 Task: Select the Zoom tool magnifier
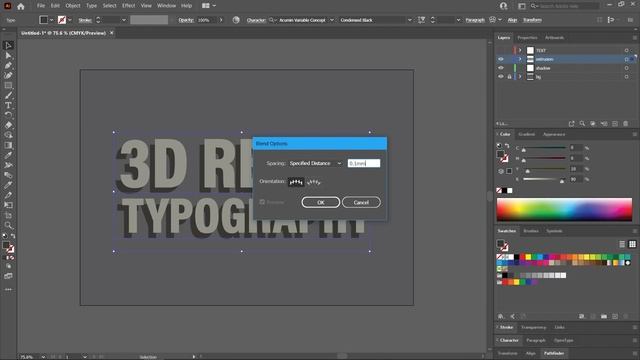click(8, 225)
